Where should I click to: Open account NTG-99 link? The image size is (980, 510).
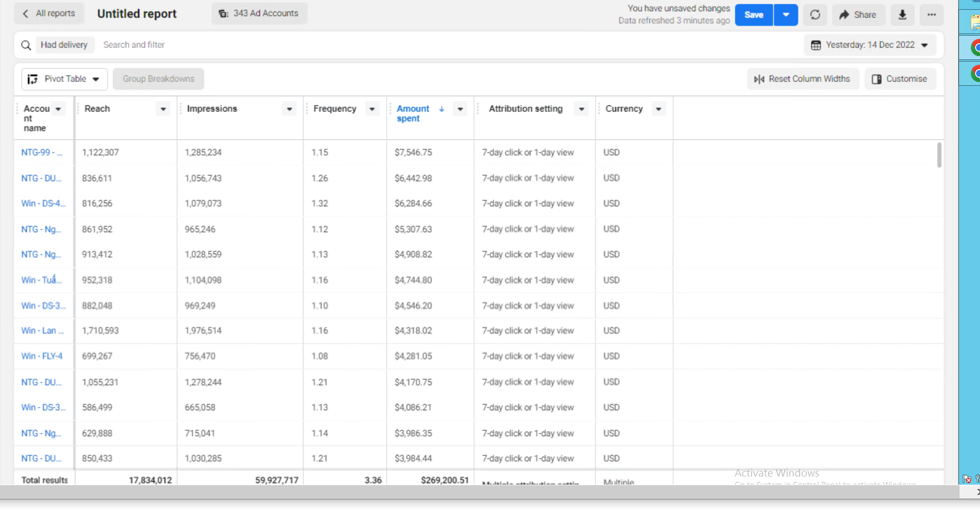pos(42,152)
